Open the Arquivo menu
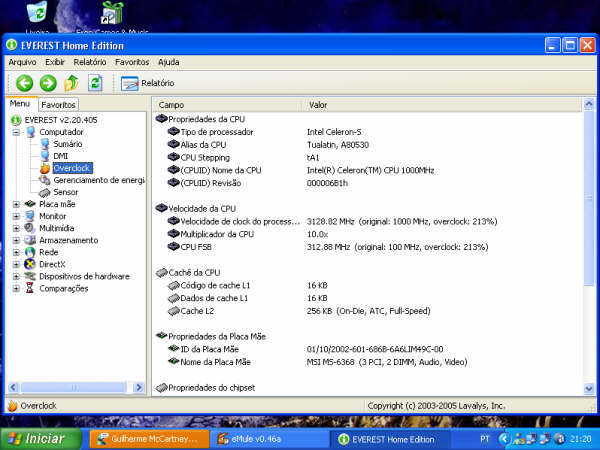The image size is (600, 450). point(22,62)
